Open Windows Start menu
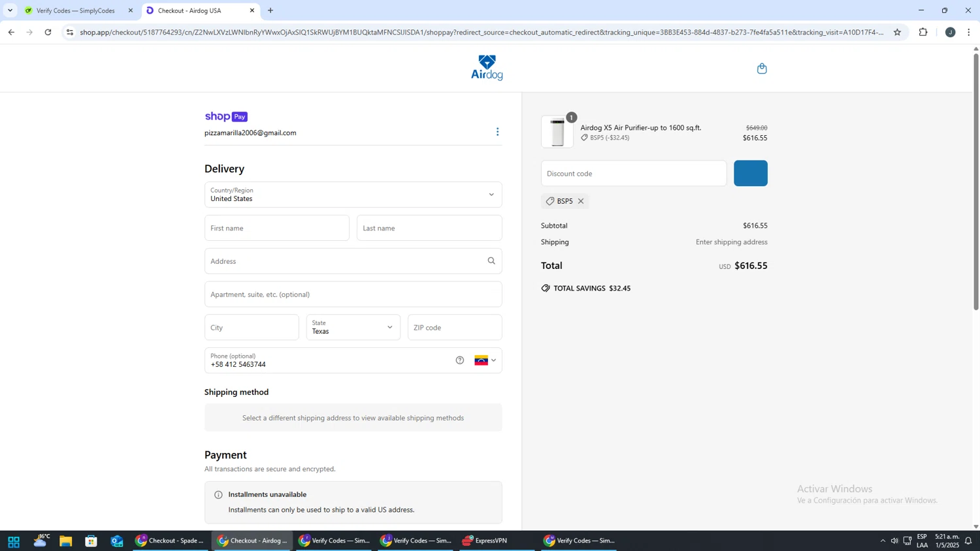This screenshot has width=980, height=551. click(x=14, y=541)
